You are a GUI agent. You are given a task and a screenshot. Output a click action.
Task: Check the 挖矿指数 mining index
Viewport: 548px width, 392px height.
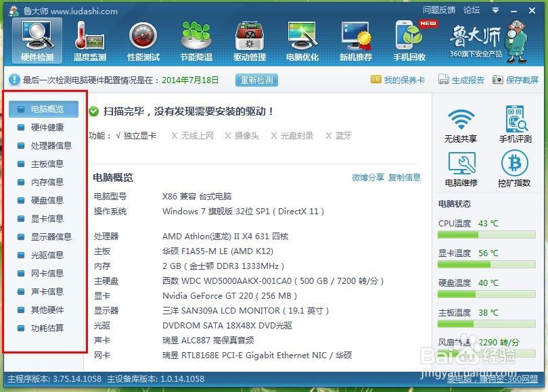tap(516, 168)
